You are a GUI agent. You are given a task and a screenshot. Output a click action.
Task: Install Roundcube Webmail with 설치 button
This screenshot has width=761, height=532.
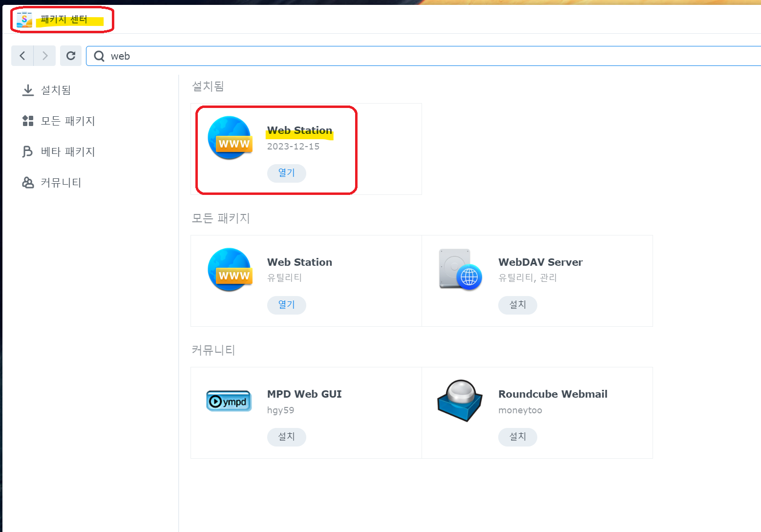pyautogui.click(x=518, y=437)
